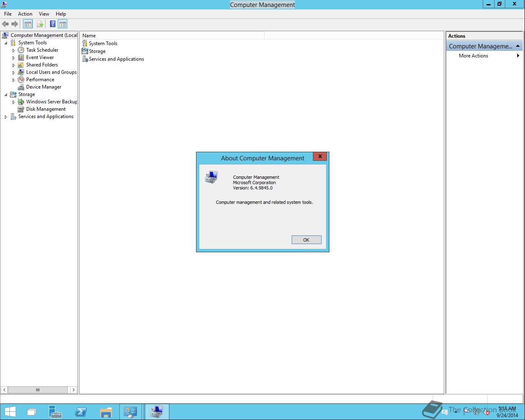The width and height of the screenshot is (525, 420).
Task: Select the Disk Management tree label
Action: coord(46,109)
